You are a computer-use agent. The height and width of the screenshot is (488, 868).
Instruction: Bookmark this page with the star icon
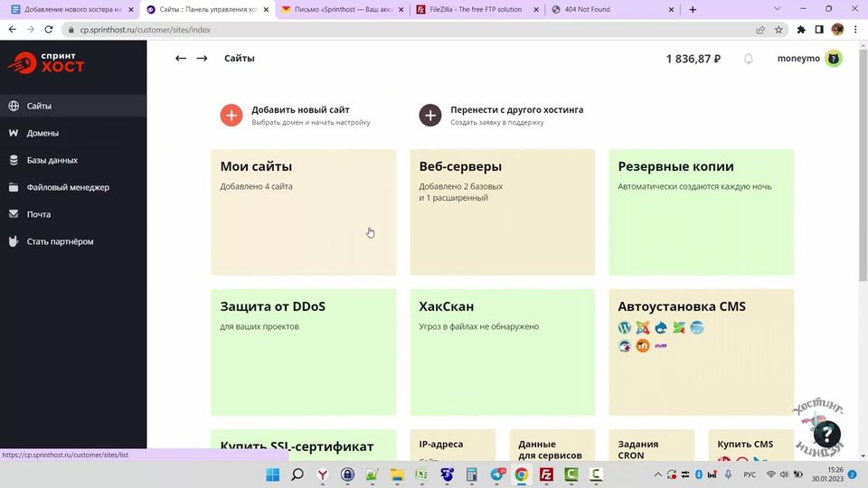pos(778,30)
